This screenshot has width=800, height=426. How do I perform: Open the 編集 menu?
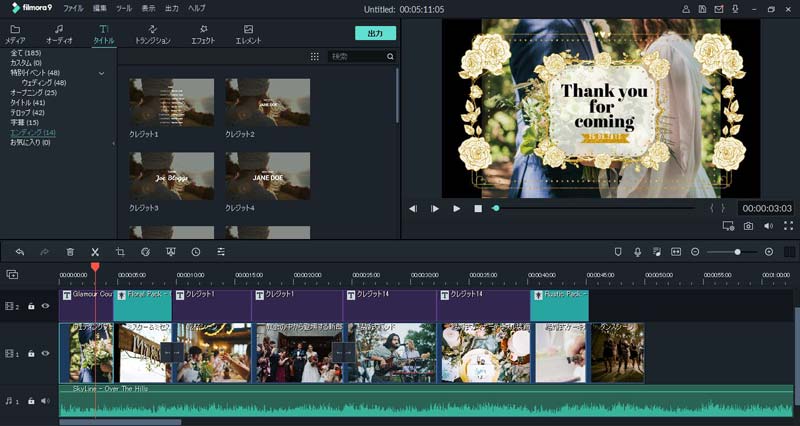(100, 9)
